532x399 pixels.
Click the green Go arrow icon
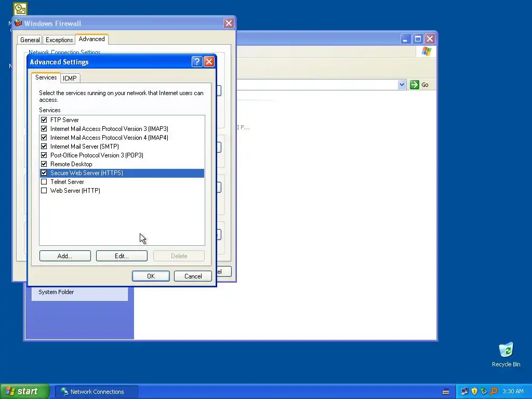pyautogui.click(x=414, y=85)
